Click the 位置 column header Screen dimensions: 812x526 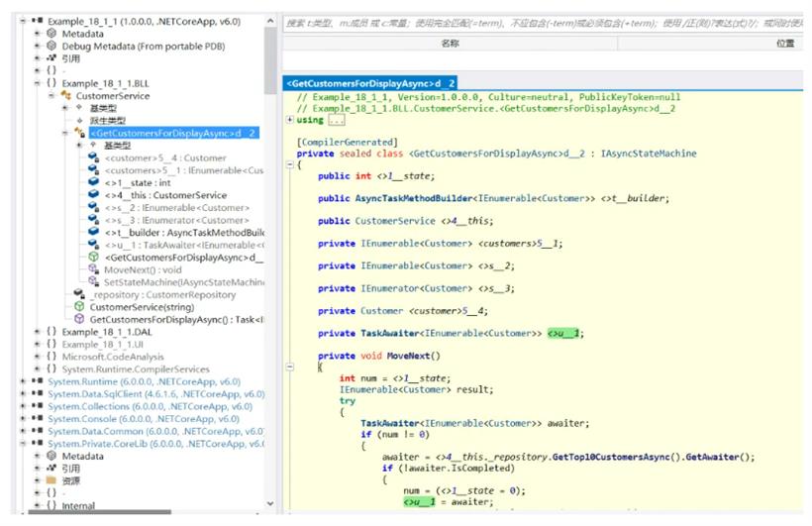tap(784, 44)
